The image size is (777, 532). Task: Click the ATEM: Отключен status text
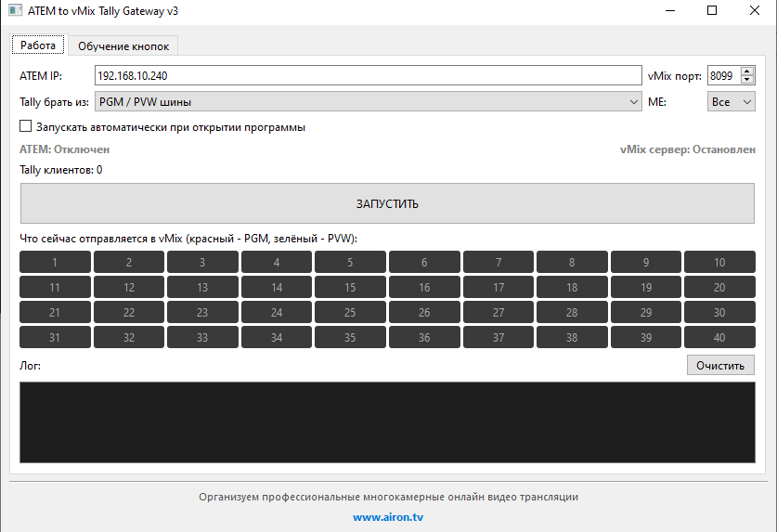coord(64,149)
